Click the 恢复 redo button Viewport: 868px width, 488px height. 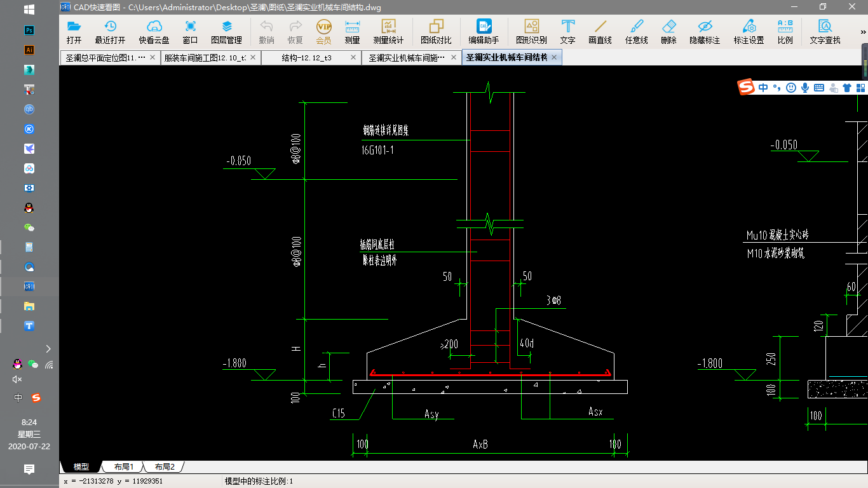295,32
